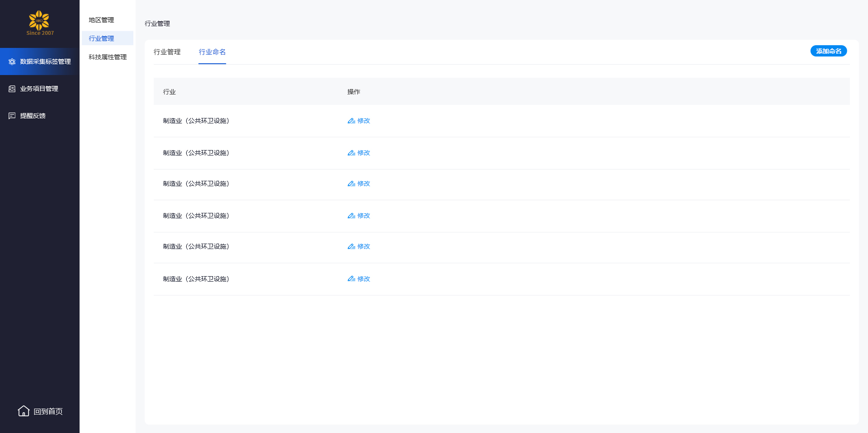
Task: Click the edit pencil icon in first row
Action: (x=351, y=121)
